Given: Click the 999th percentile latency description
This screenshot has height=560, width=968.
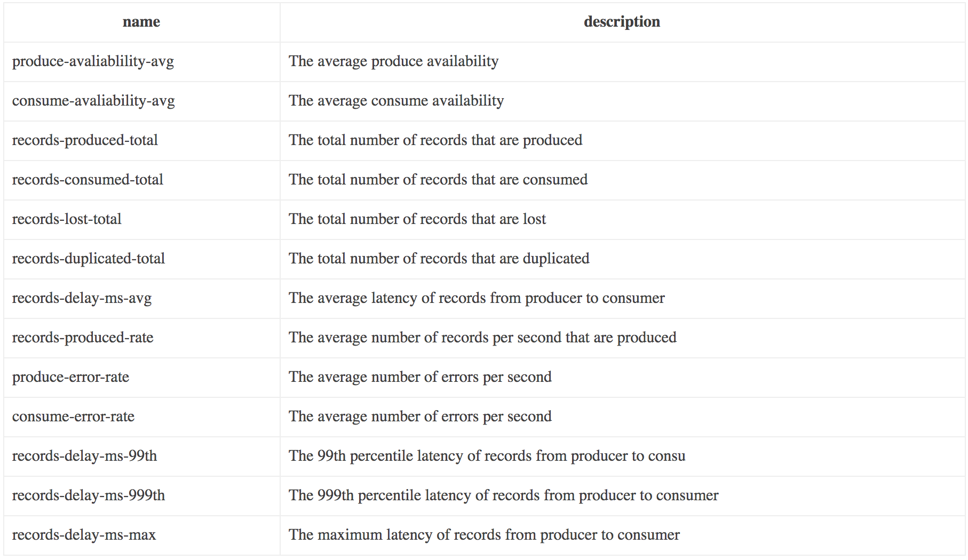Looking at the screenshot, I should 504,496.
